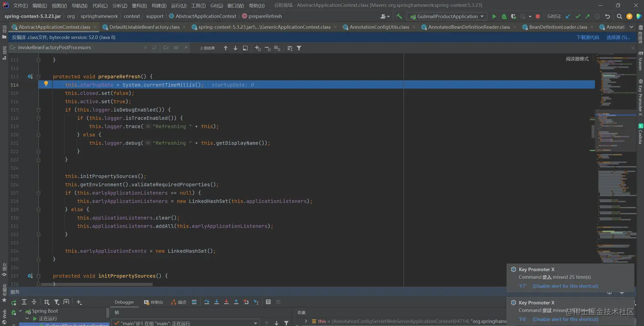Click Step Over in debugger toolbar

click(207, 302)
